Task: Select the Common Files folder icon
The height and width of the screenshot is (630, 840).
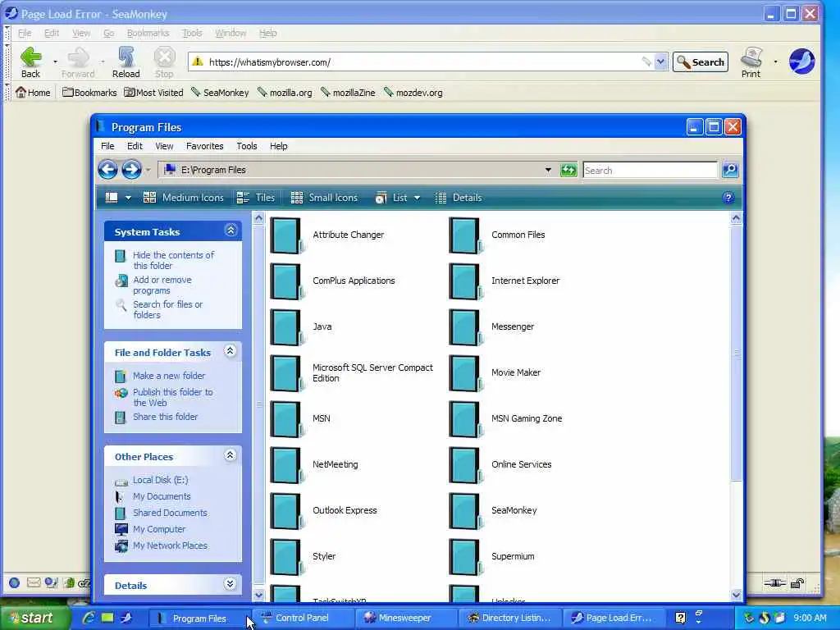Action: click(x=464, y=235)
